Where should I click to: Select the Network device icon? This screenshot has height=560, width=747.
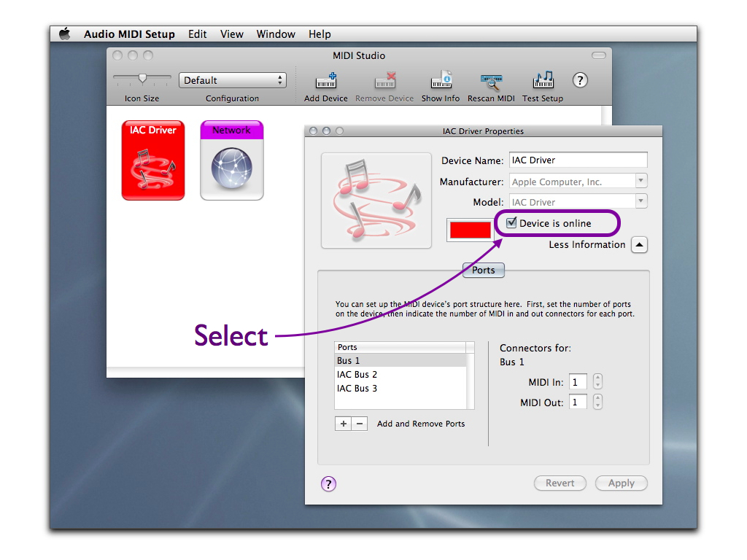(232, 160)
